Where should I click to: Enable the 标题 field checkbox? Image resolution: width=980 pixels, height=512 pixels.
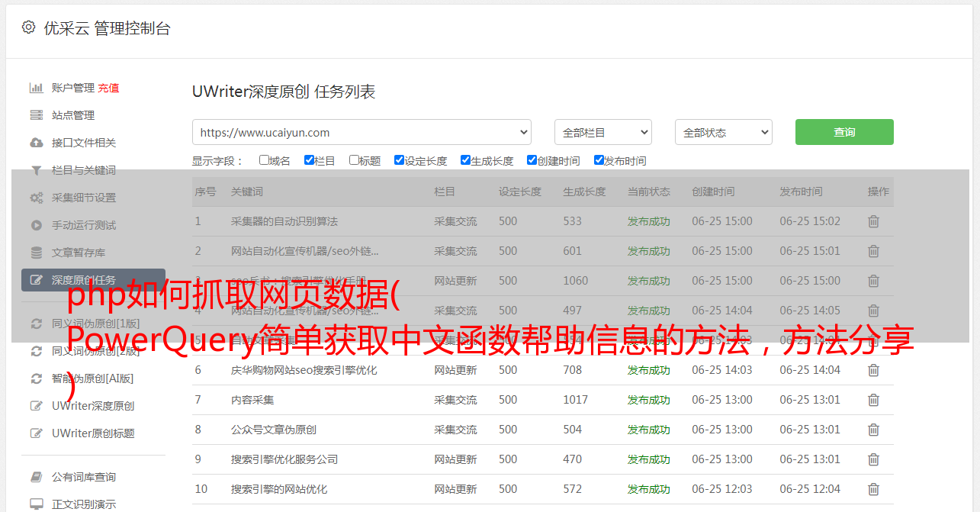pyautogui.click(x=354, y=160)
